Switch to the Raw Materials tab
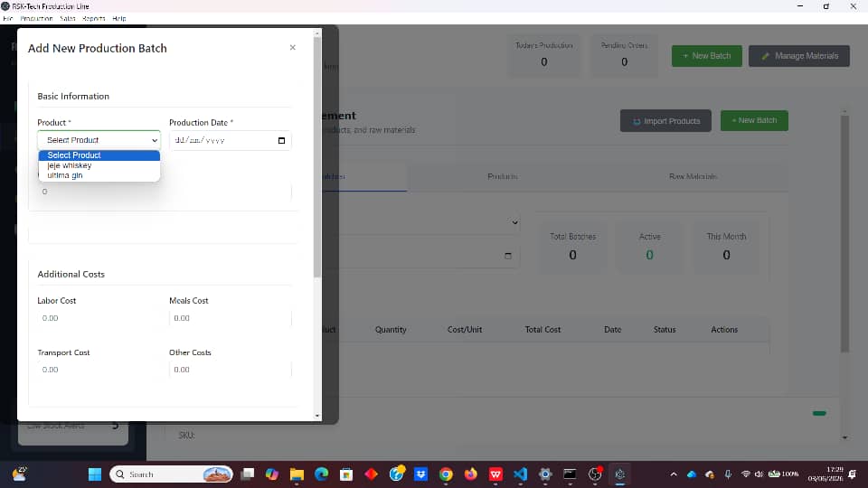This screenshot has width=868, height=488. click(x=693, y=176)
